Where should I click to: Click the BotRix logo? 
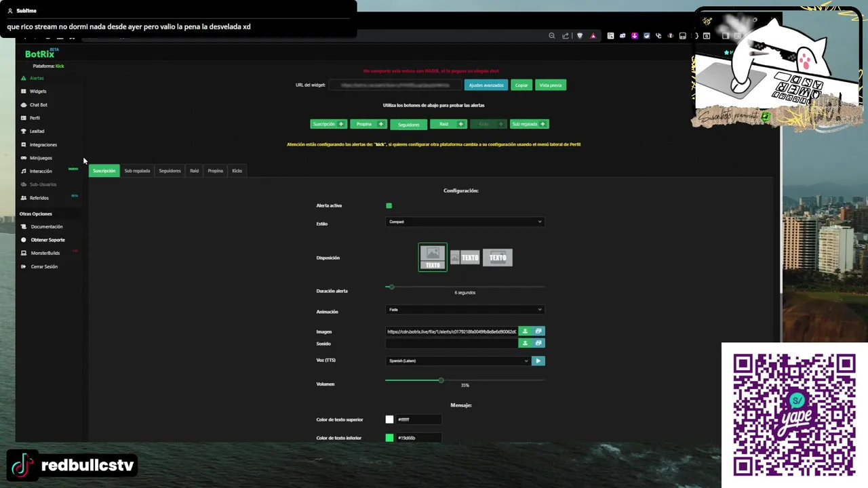41,54
